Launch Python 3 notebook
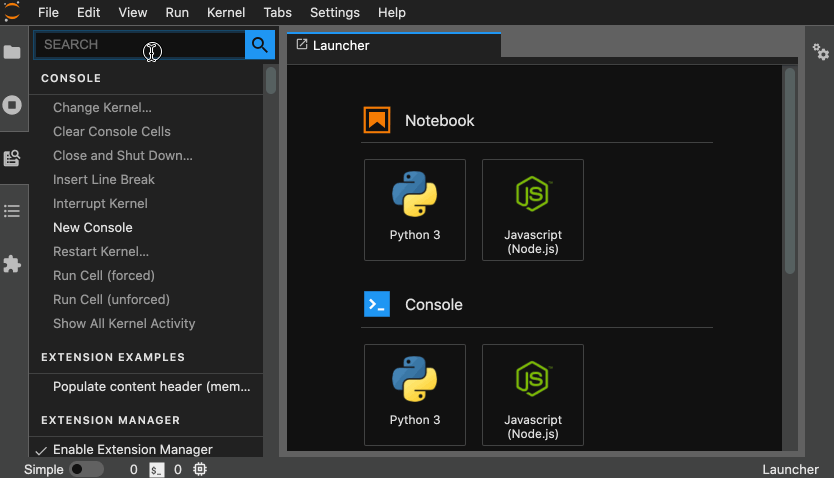The height and width of the screenshot is (478, 834). coord(415,210)
